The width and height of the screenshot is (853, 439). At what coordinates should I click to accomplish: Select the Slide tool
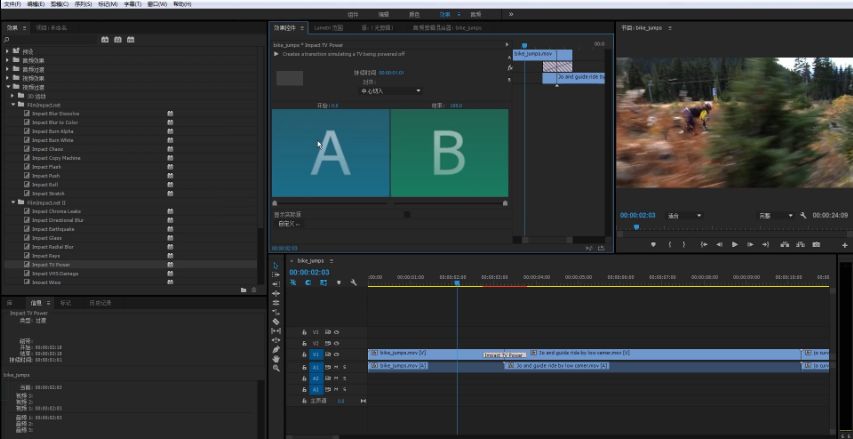[x=276, y=340]
